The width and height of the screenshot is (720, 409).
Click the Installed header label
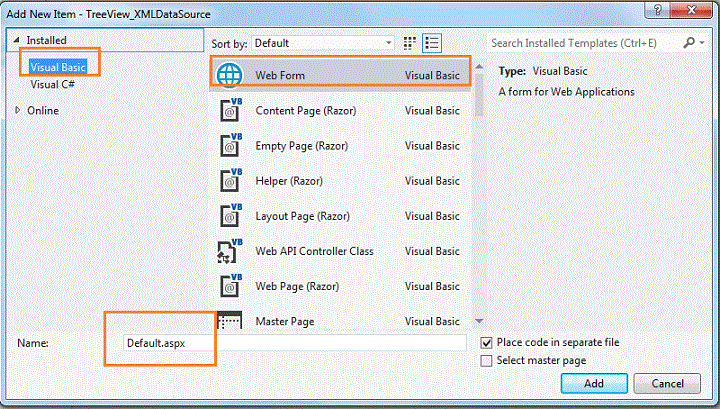pyautogui.click(x=46, y=40)
